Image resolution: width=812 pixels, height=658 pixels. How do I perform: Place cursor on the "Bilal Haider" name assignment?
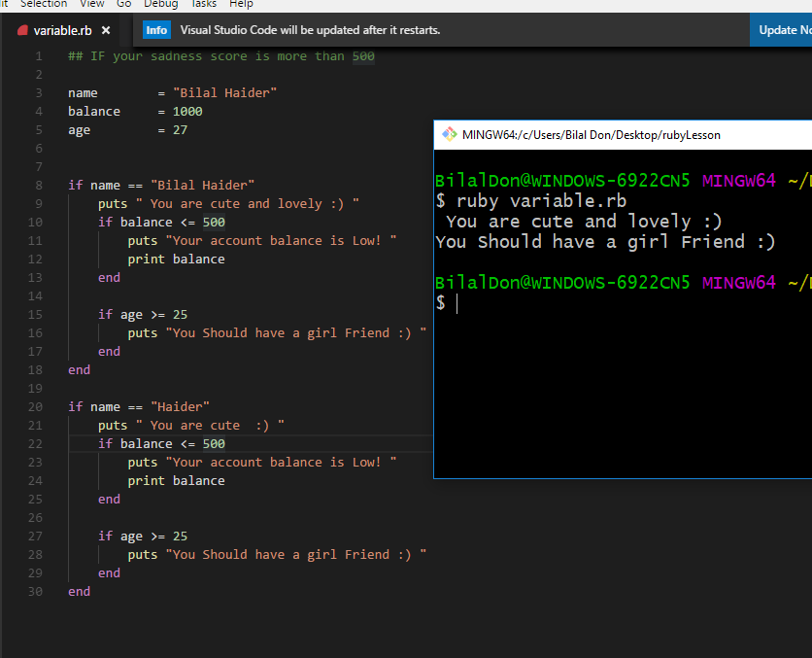(x=224, y=93)
